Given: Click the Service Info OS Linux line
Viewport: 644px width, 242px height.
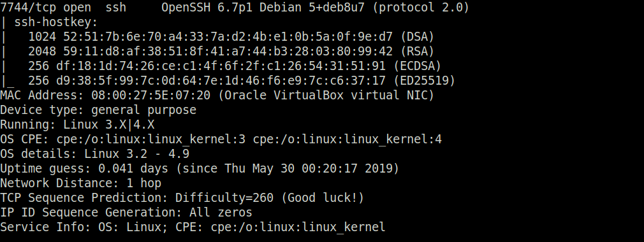Looking at the screenshot, I should [193, 227].
